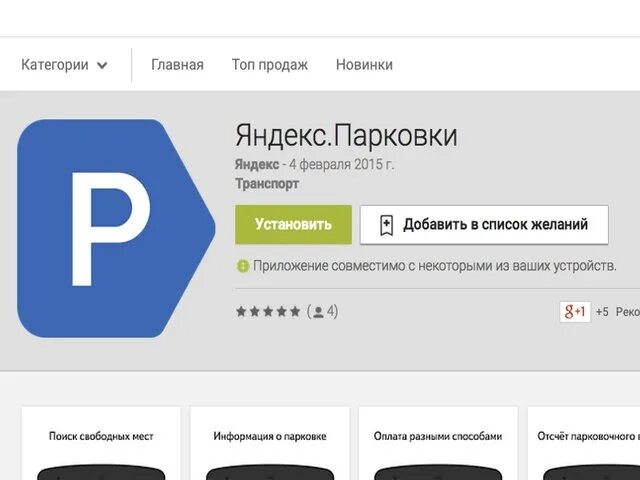Click the reviewer count person icon
Screen dimensions: 640x480
(x=318, y=312)
